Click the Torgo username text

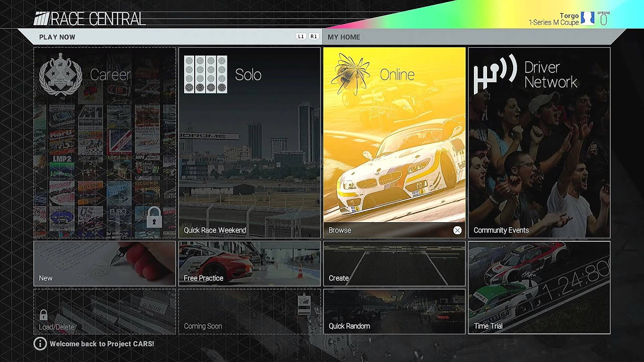click(569, 16)
